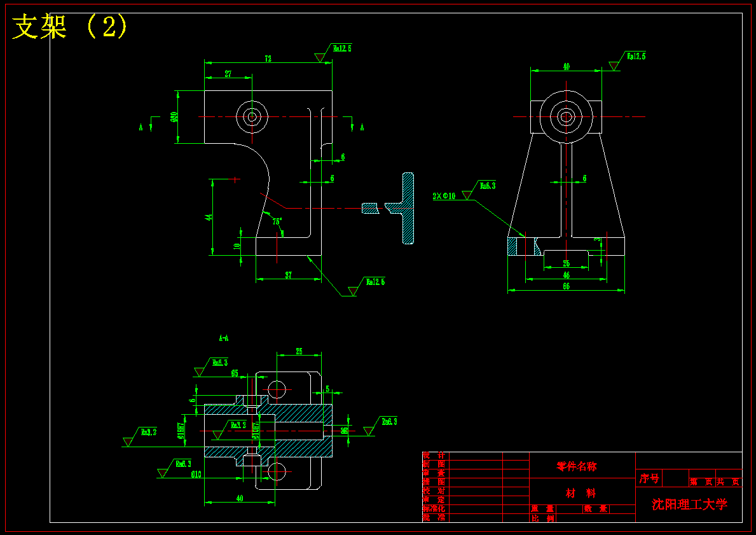
Task: Click the Ra12.5 label beside dimension 37
Action: coord(376,282)
